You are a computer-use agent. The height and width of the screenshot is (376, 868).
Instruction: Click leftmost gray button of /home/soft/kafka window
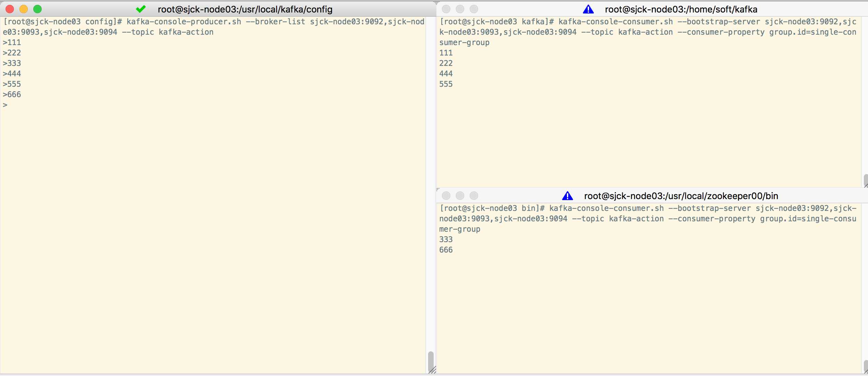[x=446, y=9]
